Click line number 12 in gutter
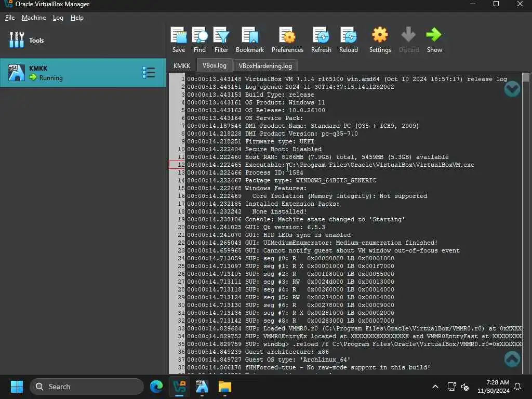Image resolution: width=532 pixels, height=399 pixels. pos(181,165)
